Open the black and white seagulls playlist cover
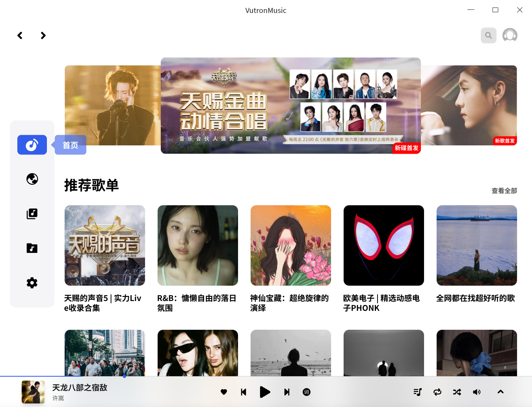The width and height of the screenshot is (532, 407). 291,353
